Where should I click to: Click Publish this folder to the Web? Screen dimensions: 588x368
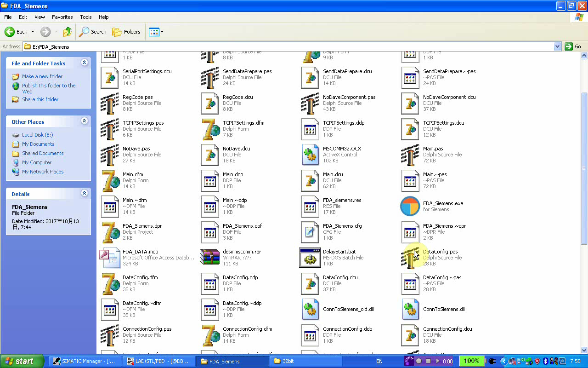pos(49,88)
